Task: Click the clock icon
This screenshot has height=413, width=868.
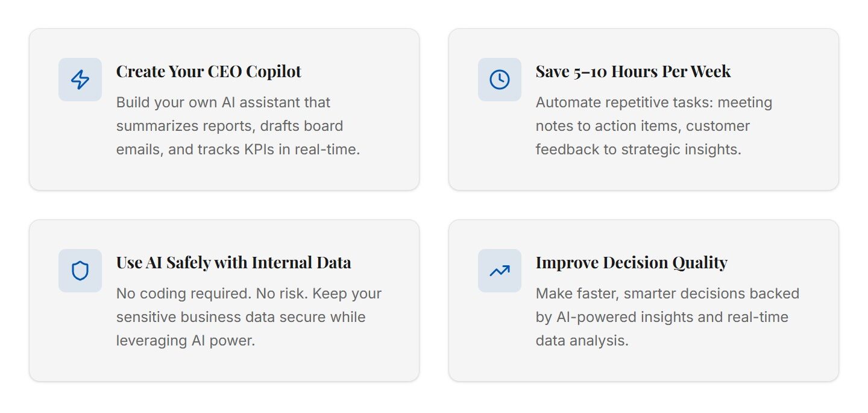Action: click(499, 80)
